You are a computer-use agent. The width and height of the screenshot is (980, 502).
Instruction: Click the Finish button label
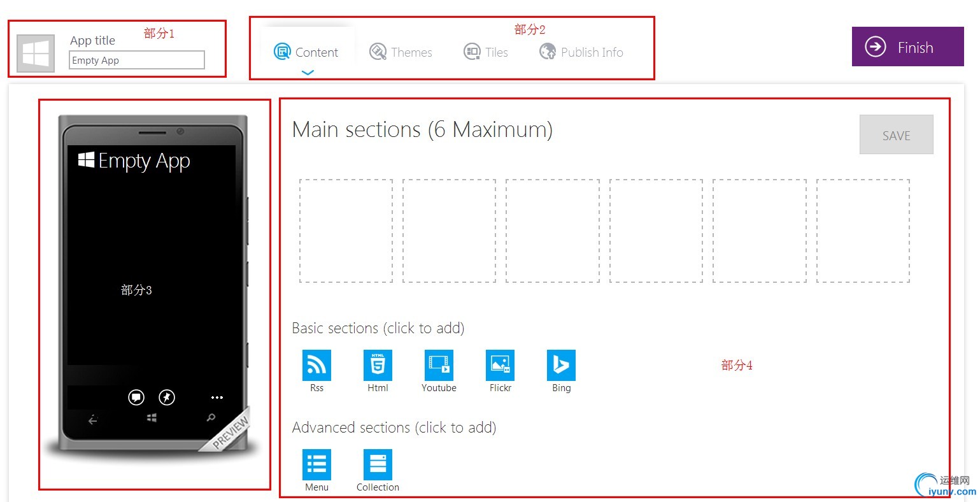[915, 48]
